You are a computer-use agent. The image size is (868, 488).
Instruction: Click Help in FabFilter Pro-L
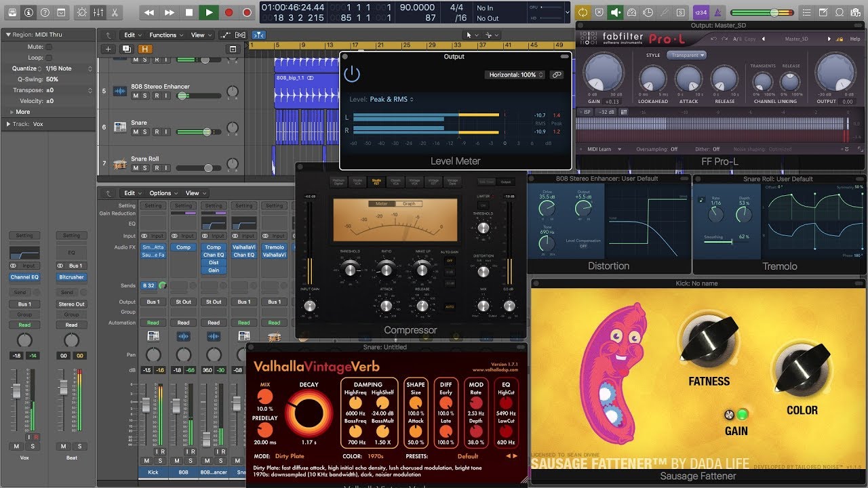tap(855, 39)
